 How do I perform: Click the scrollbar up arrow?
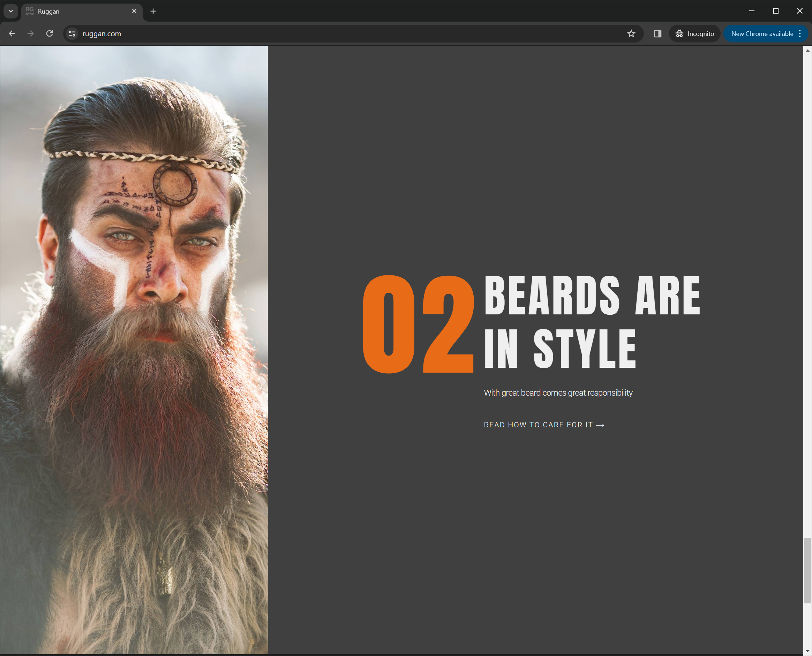807,50
